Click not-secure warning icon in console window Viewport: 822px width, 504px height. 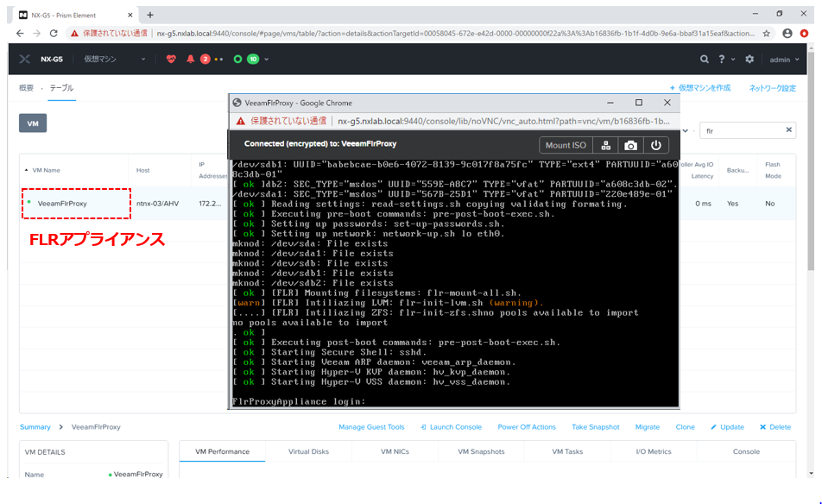click(x=240, y=121)
